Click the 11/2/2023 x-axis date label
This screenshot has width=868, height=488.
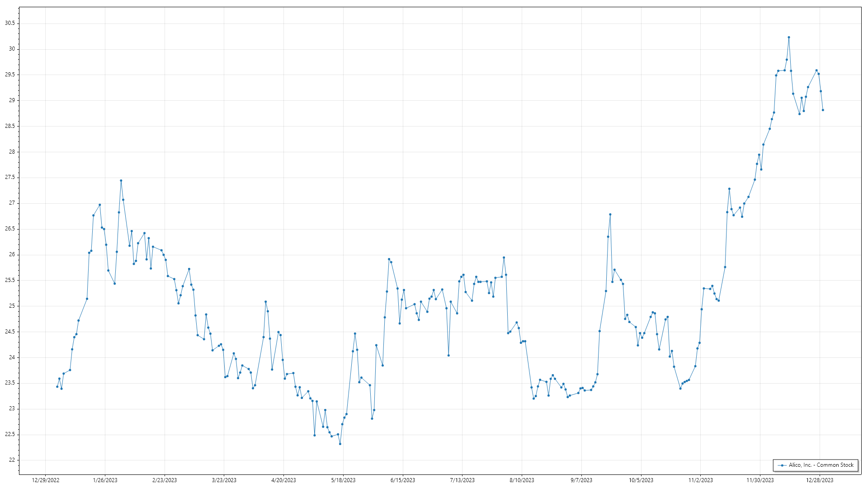click(x=700, y=480)
